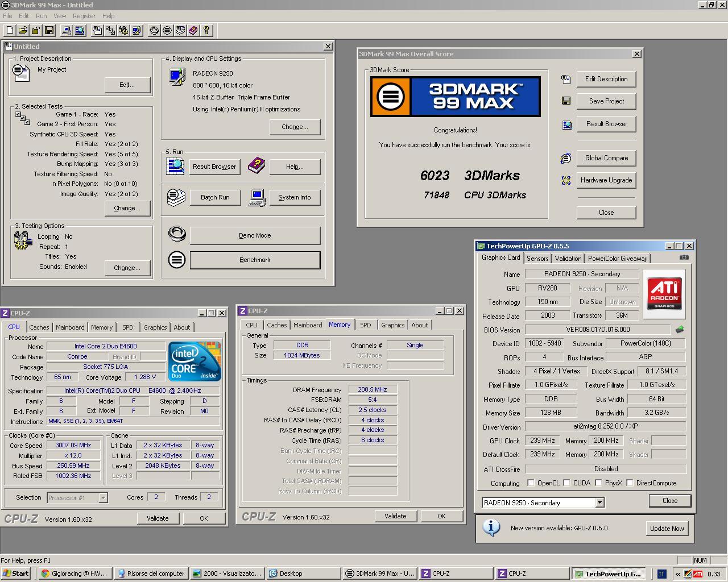Viewport: 728px width, 582px height.
Task: Click the Start button on taskbar
Action: (x=15, y=573)
